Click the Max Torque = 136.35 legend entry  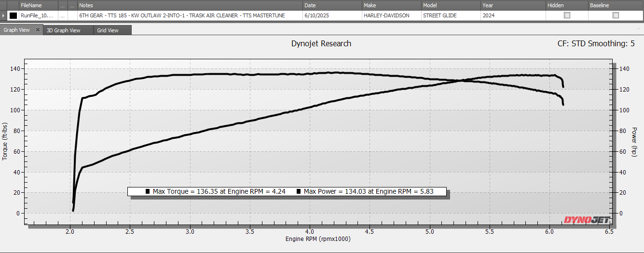[x=216, y=191]
